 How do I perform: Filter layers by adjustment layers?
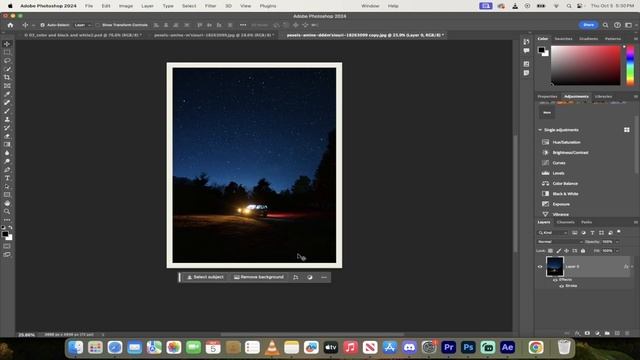point(583,233)
